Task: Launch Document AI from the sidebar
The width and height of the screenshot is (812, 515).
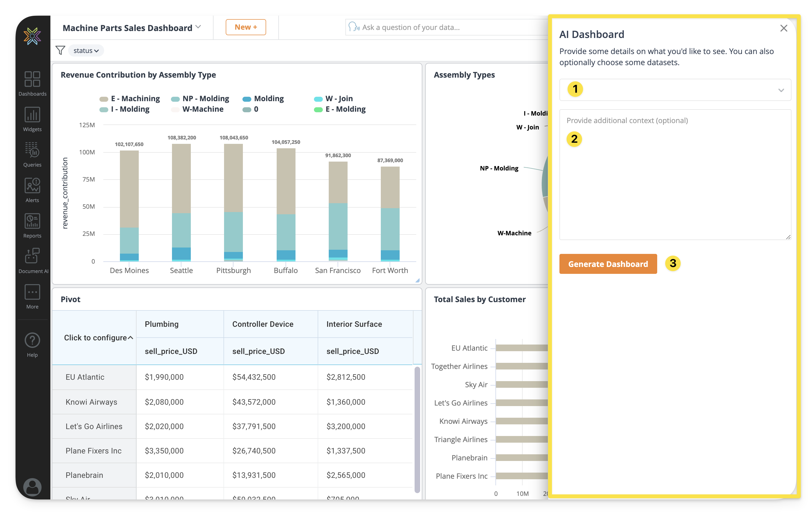Action: pyautogui.click(x=33, y=261)
